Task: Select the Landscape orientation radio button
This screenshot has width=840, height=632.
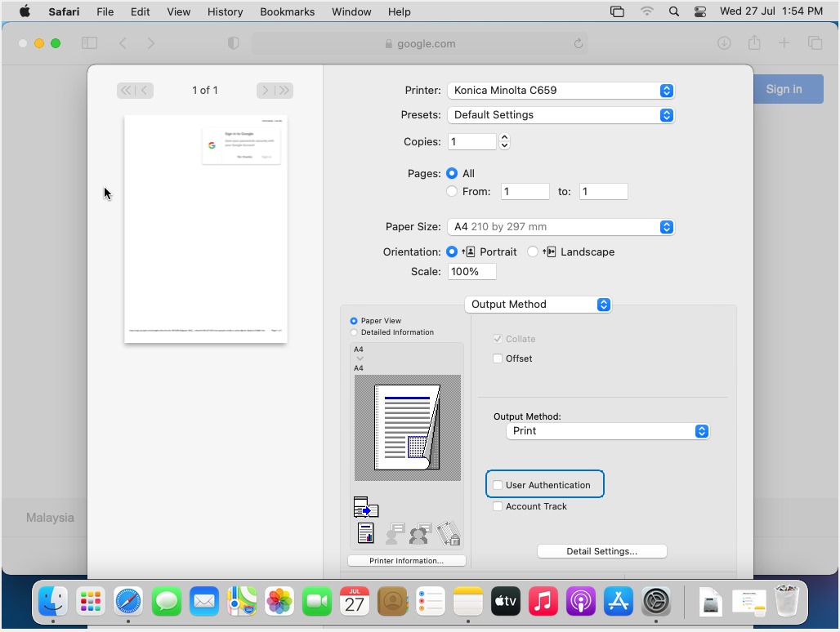Action: coord(534,251)
